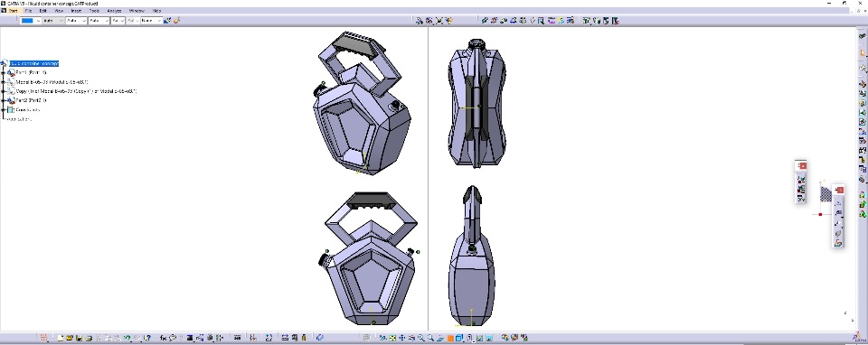This screenshot has width=868, height=345.
Task: Click the Print icon in bottom toolbar
Action: 90,337
